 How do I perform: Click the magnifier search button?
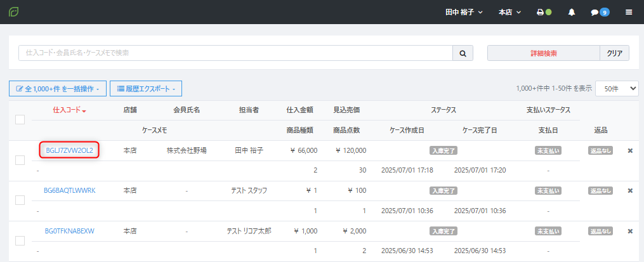pos(463,53)
